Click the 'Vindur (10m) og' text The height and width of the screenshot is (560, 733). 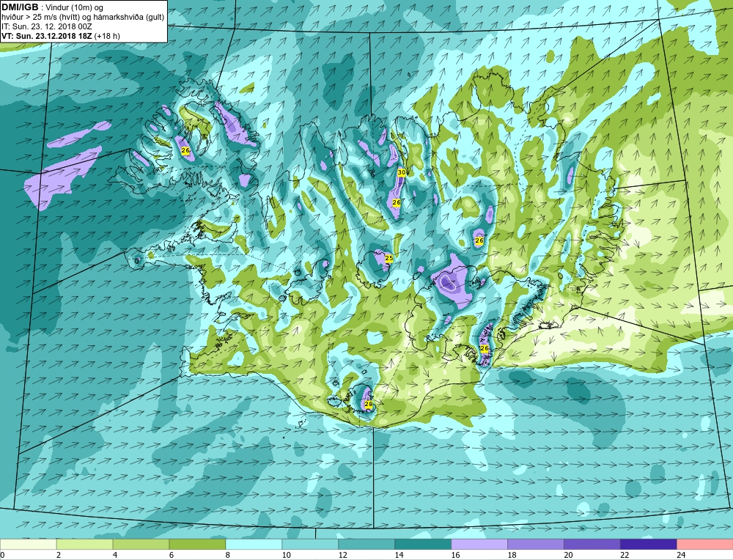[75, 7]
